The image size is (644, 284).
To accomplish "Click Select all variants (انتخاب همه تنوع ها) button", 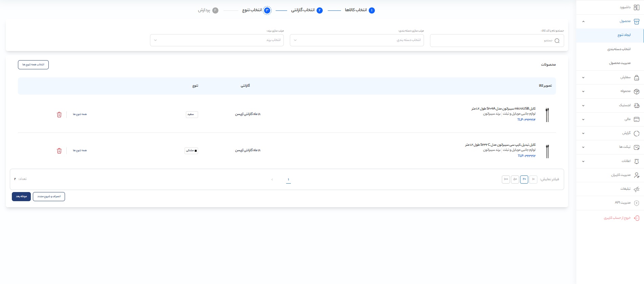I will point(33,65).
